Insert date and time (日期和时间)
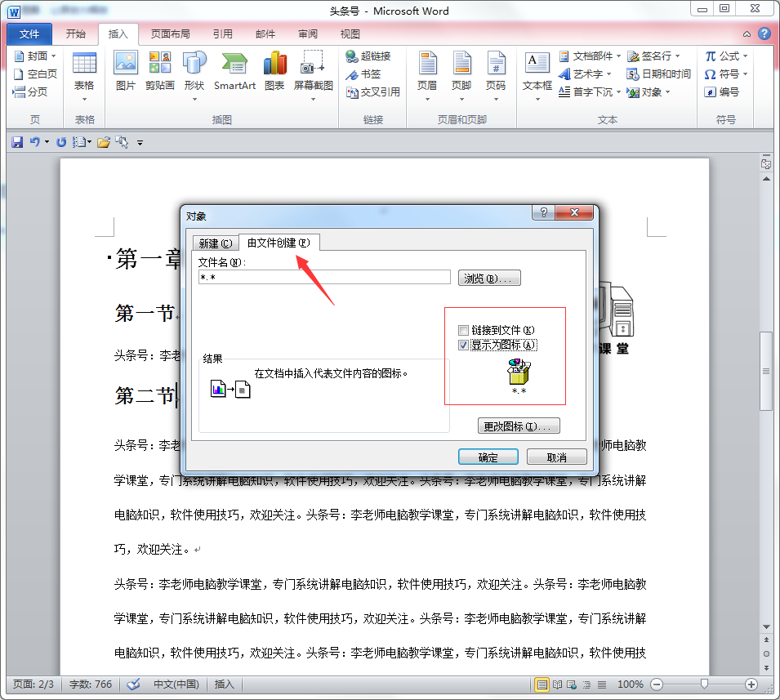This screenshot has width=780, height=700. (x=658, y=74)
